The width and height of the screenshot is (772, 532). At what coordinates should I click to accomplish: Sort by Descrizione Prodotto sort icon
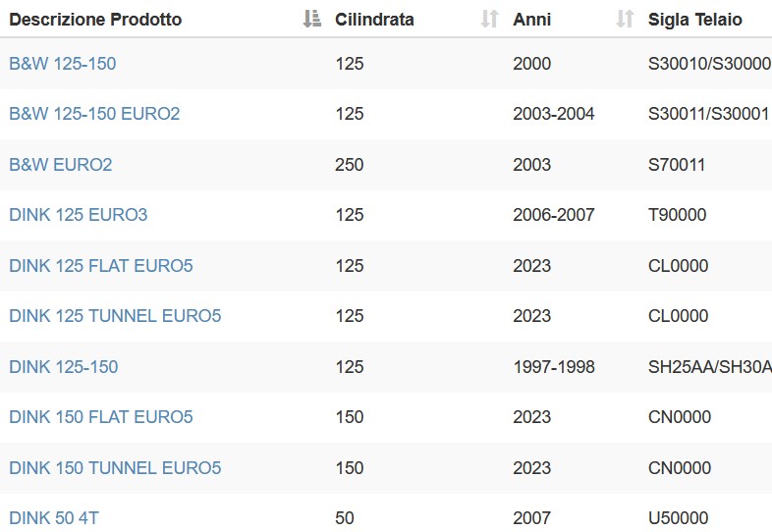(311, 20)
